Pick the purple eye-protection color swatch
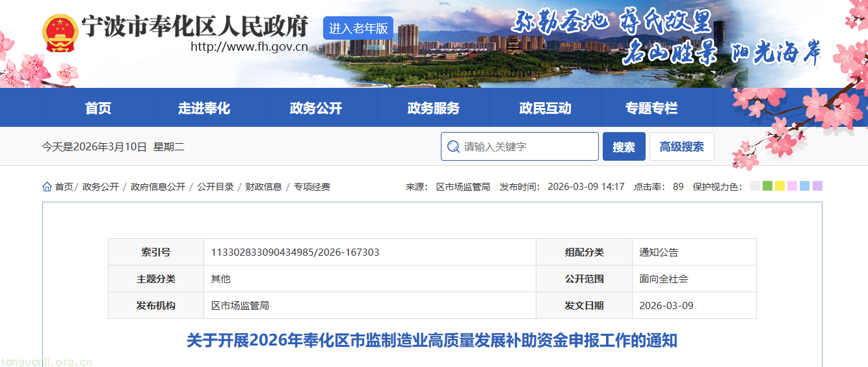The height and width of the screenshot is (367, 868). coord(817,186)
